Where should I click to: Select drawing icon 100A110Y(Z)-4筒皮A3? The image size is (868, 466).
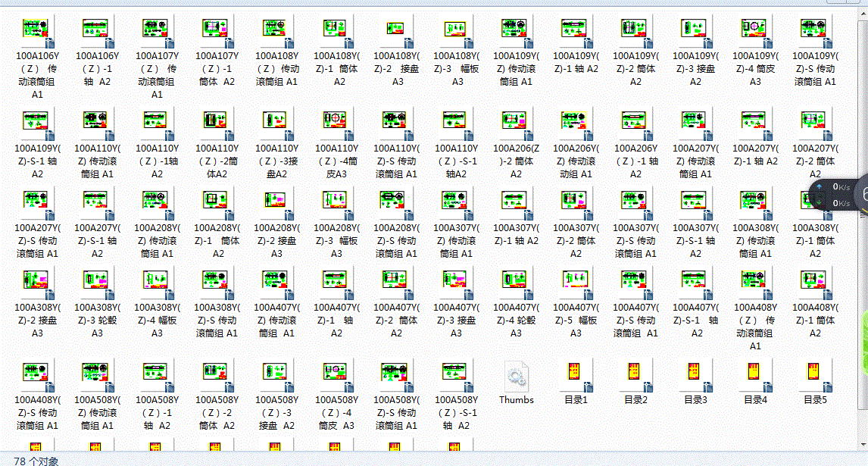pos(336,124)
